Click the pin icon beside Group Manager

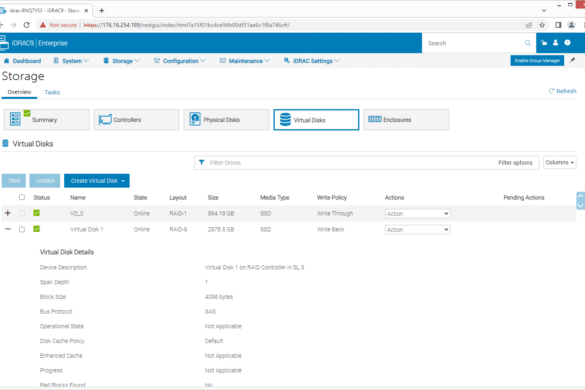572,60
